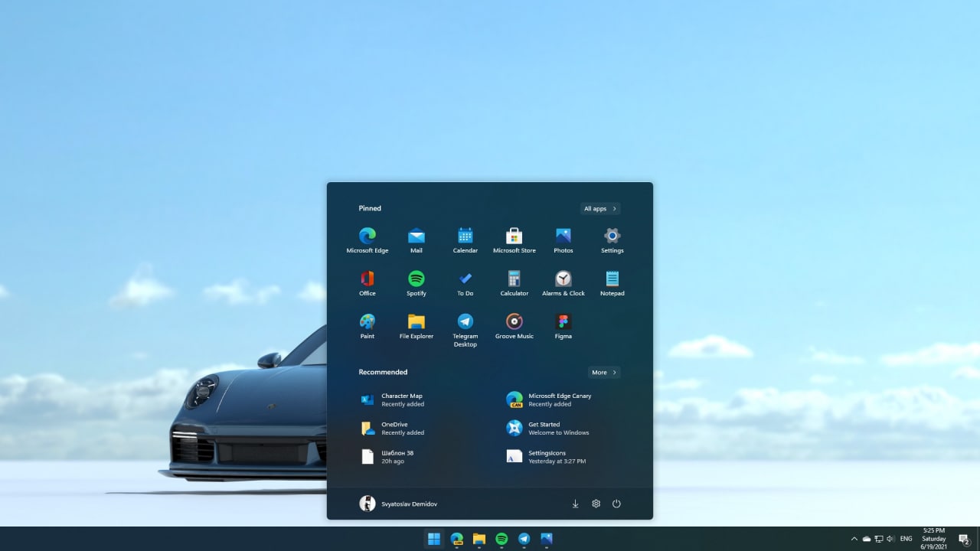Open the notification center icon
The height and width of the screenshot is (551, 980).
coord(965,540)
